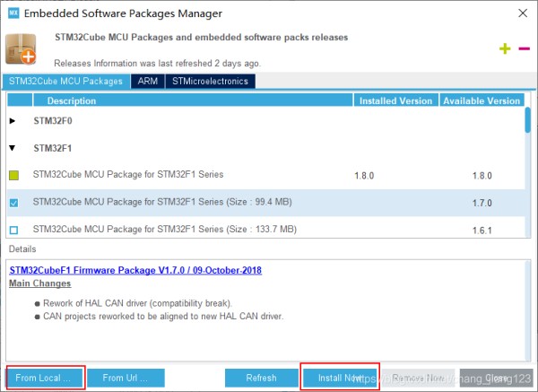Click the Install Now button

pyautogui.click(x=340, y=378)
